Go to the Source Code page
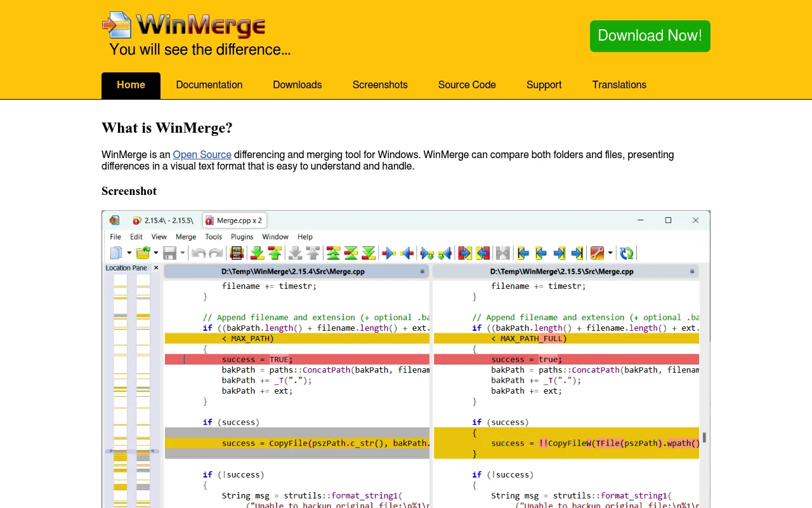The height and width of the screenshot is (508, 812). [467, 85]
